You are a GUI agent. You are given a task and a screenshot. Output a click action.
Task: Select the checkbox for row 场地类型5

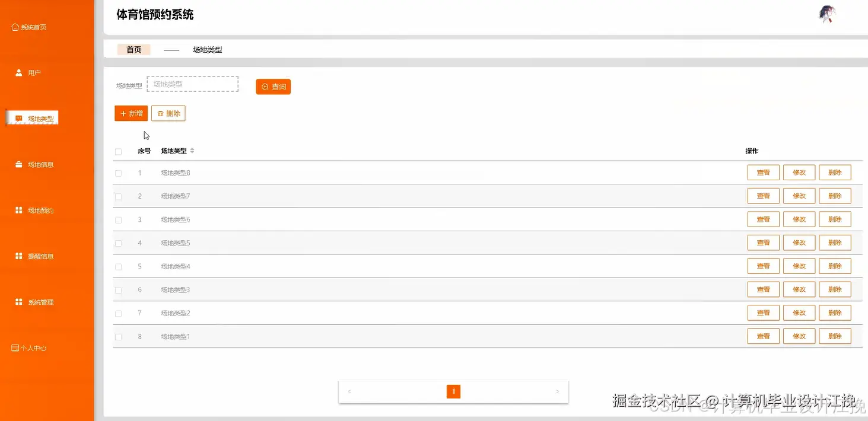(x=118, y=243)
